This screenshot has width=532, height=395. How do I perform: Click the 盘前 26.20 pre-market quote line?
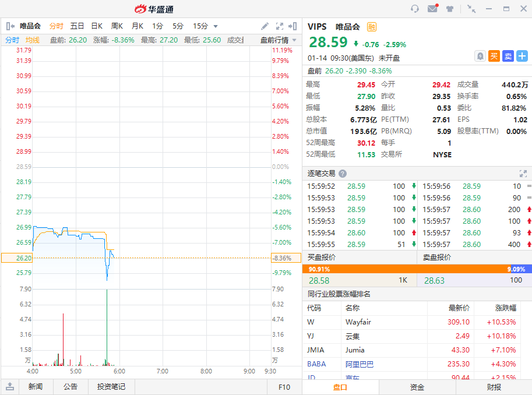(x=350, y=71)
